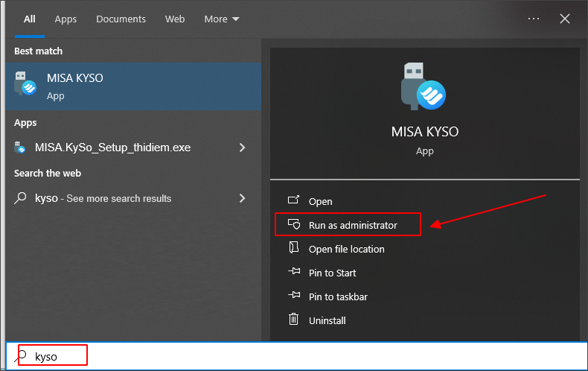
Task: Select the Web search tab
Action: pos(175,19)
